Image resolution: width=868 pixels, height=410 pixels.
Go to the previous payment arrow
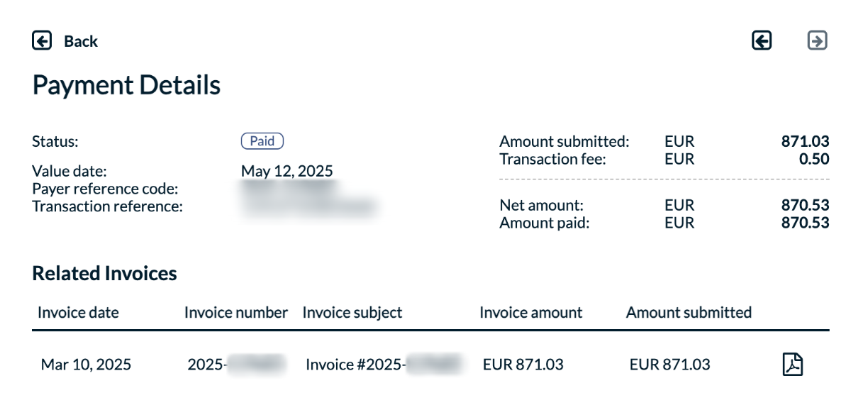tap(762, 41)
